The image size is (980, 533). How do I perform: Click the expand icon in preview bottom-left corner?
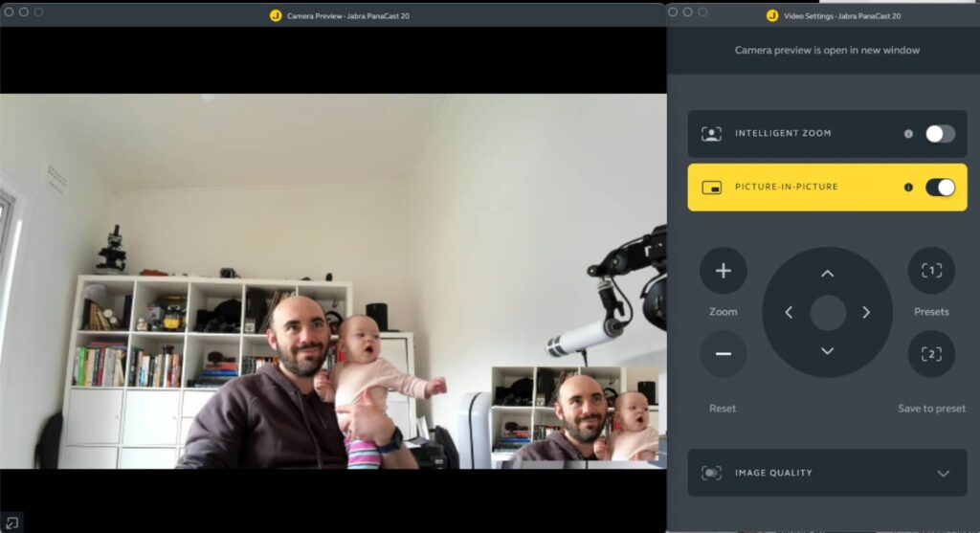pyautogui.click(x=11, y=522)
